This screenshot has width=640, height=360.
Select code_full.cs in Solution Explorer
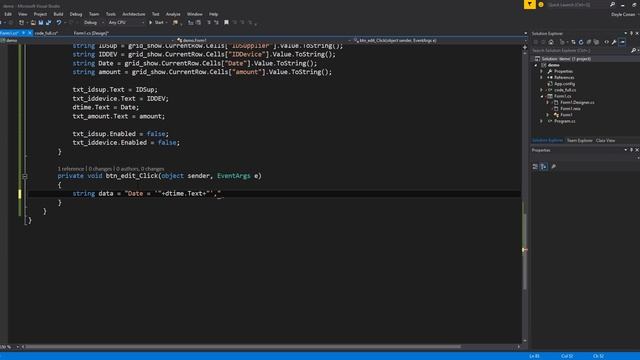click(565, 90)
